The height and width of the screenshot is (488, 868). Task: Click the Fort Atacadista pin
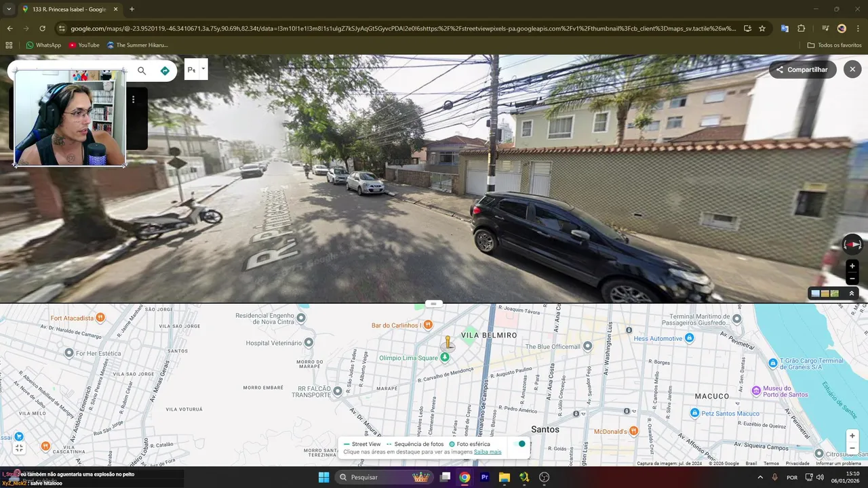[100, 317]
